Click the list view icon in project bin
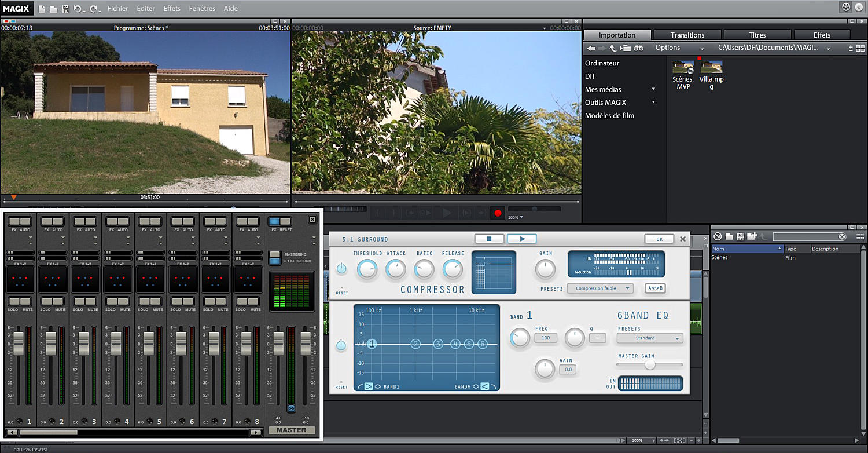Screen dimensions: 868x453 click(860, 236)
